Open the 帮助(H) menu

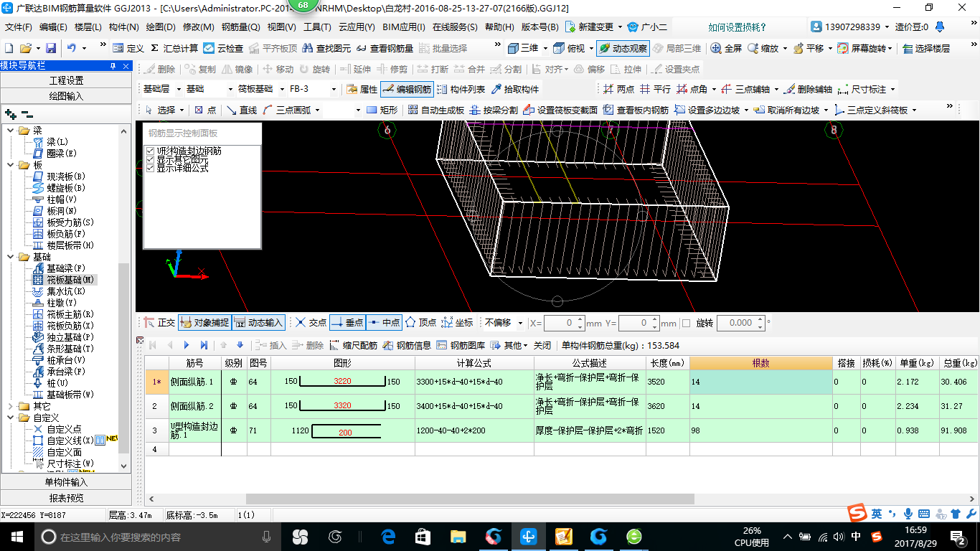click(x=499, y=27)
